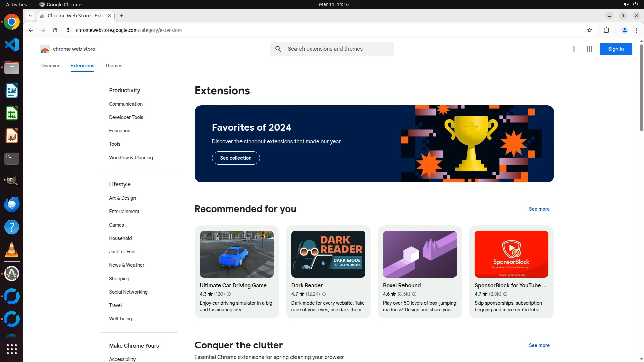Open See more for Recommended for you
The width and height of the screenshot is (644, 362).
539,209
